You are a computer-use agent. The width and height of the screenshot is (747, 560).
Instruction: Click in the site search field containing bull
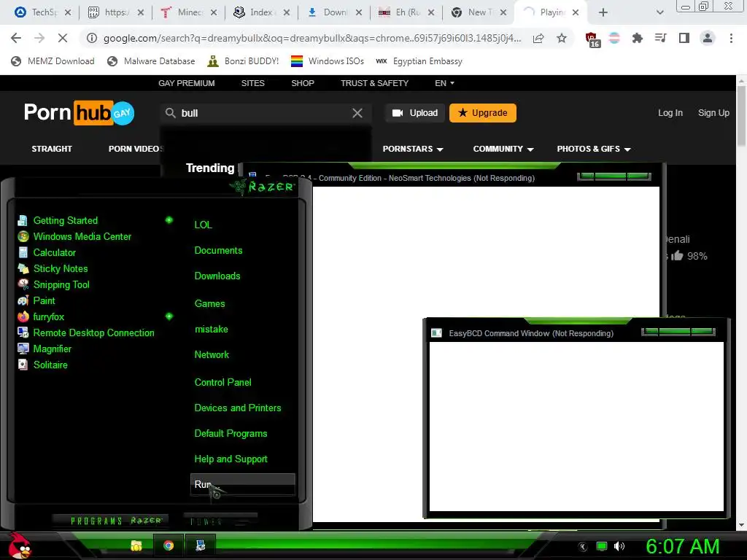[x=264, y=113]
